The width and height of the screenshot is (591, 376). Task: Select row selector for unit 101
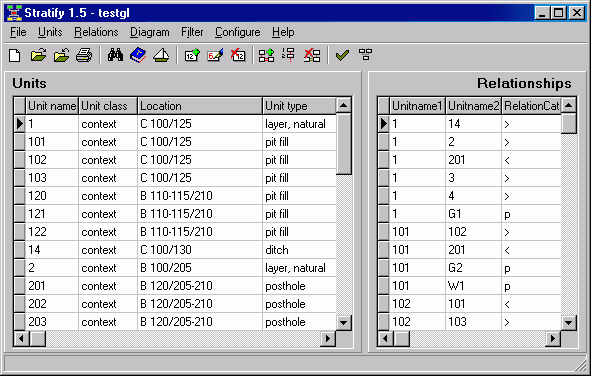pyautogui.click(x=20, y=142)
